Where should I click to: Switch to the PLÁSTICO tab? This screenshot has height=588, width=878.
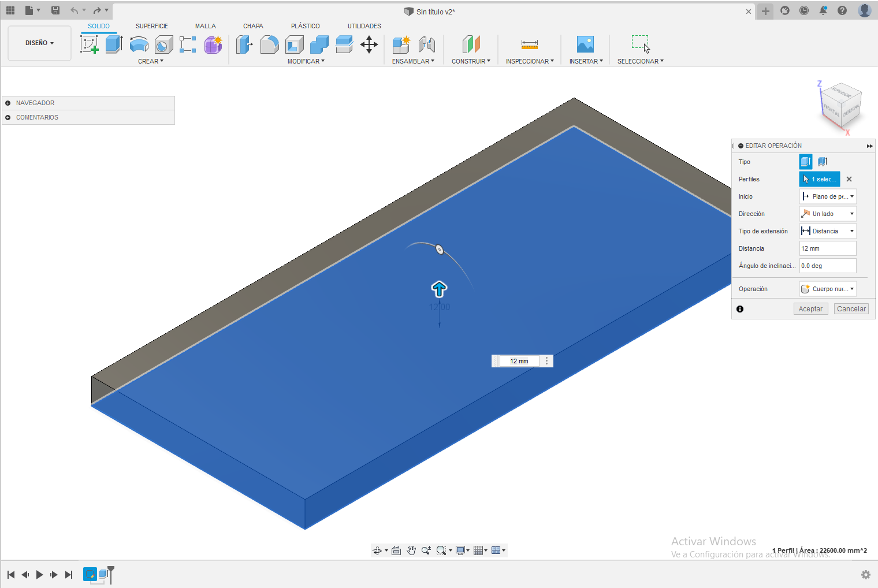306,26
